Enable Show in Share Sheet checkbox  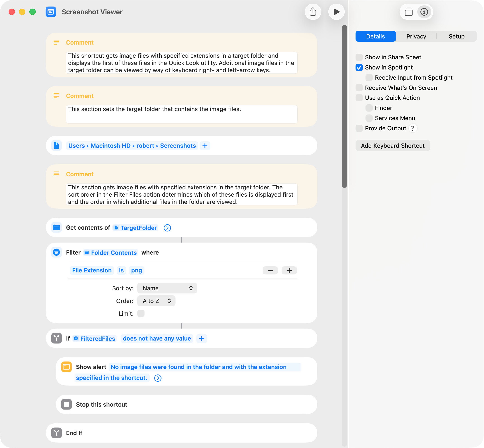359,57
